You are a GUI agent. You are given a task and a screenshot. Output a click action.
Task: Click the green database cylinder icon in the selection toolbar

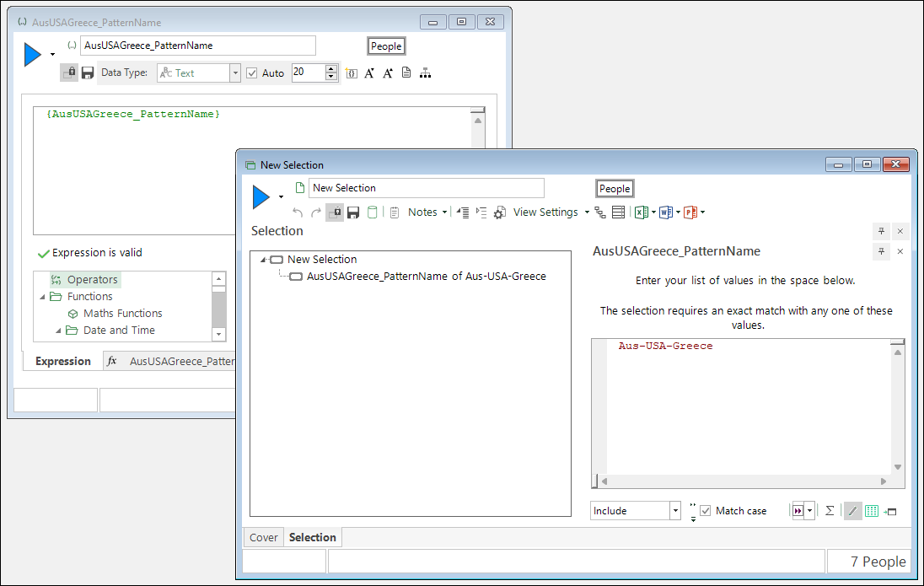[373, 212]
